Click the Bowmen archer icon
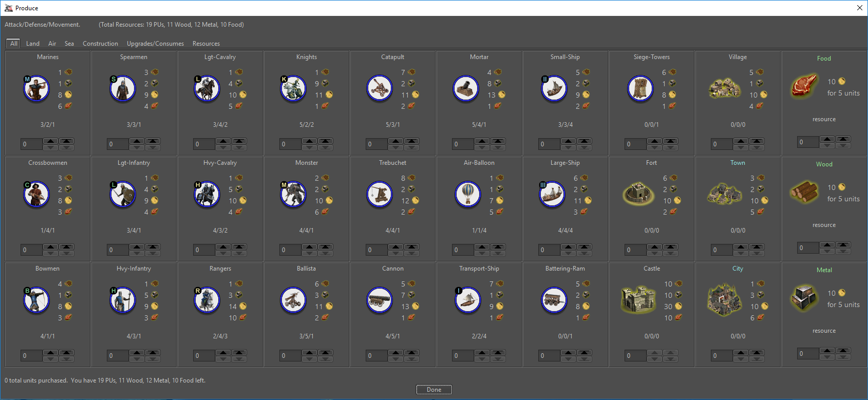This screenshot has height=400, width=868. [36, 300]
